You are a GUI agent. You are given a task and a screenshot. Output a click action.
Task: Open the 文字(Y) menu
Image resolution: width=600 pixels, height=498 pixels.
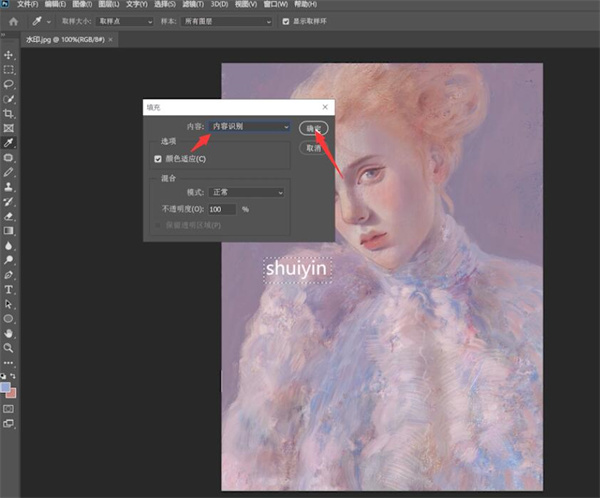click(137, 4)
